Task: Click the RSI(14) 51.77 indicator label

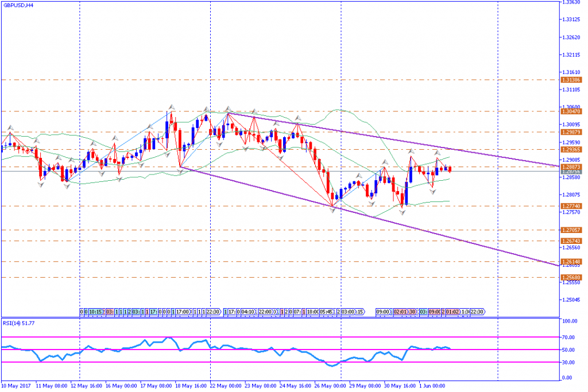Action: coord(20,323)
